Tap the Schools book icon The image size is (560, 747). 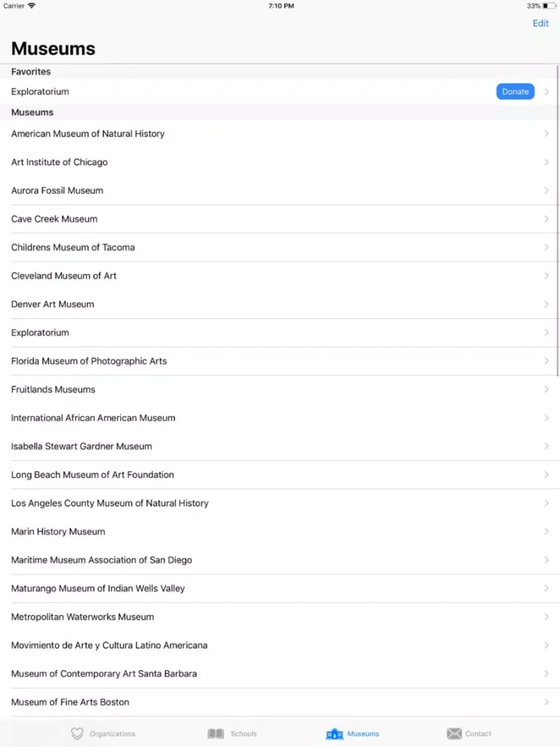pyautogui.click(x=216, y=734)
